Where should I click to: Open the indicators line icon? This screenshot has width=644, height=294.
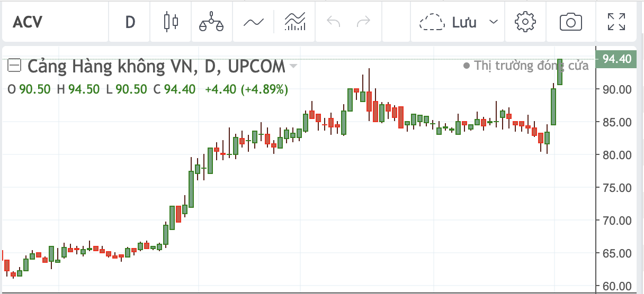point(254,22)
